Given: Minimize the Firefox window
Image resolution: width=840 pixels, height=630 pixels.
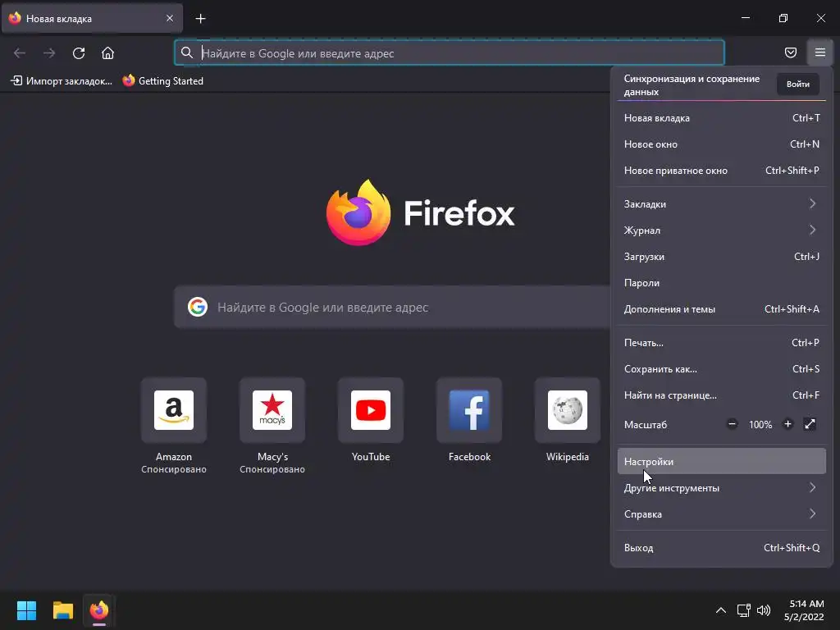Looking at the screenshot, I should 745,18.
